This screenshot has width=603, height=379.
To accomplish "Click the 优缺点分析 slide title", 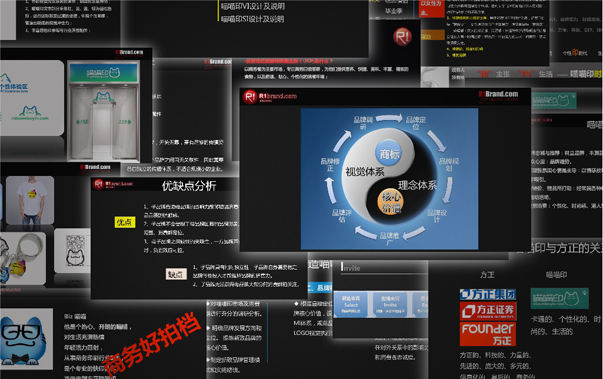I will [x=189, y=186].
